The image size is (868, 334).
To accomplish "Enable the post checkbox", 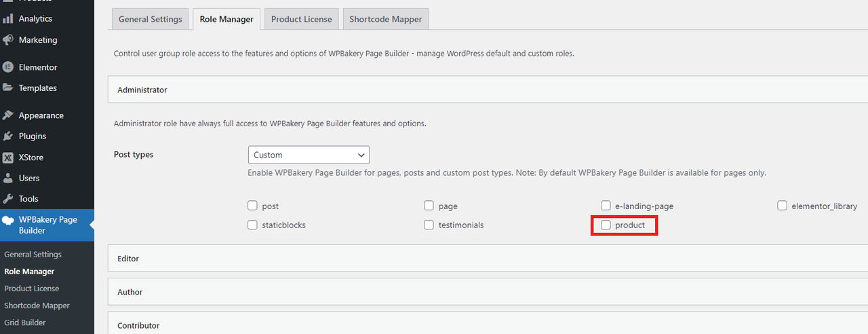I will click(x=252, y=206).
